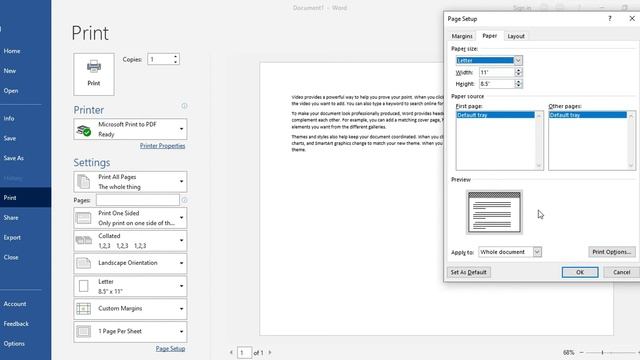Increase the paper Width with spinner up
Viewport: 640px width, 360px height.
518,70
